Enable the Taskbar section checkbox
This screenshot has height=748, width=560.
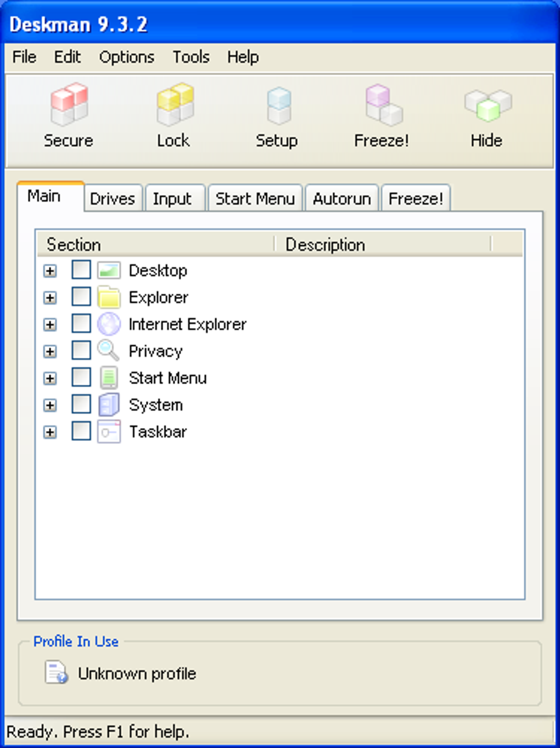pyautogui.click(x=81, y=431)
